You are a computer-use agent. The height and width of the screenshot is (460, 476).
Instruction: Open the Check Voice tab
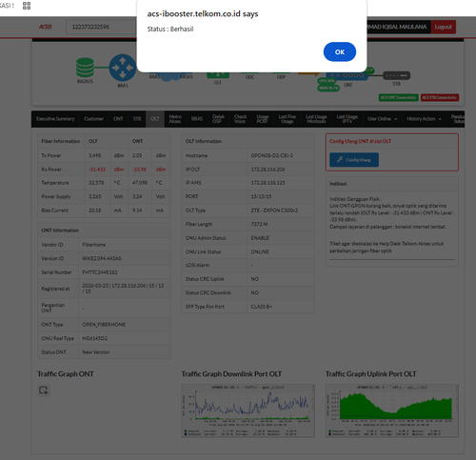pyautogui.click(x=240, y=119)
